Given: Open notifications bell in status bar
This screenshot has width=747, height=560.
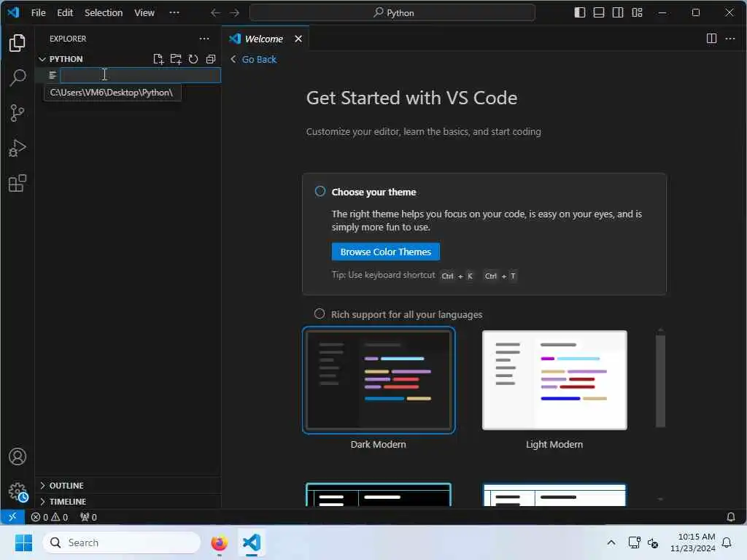Looking at the screenshot, I should click(730, 517).
